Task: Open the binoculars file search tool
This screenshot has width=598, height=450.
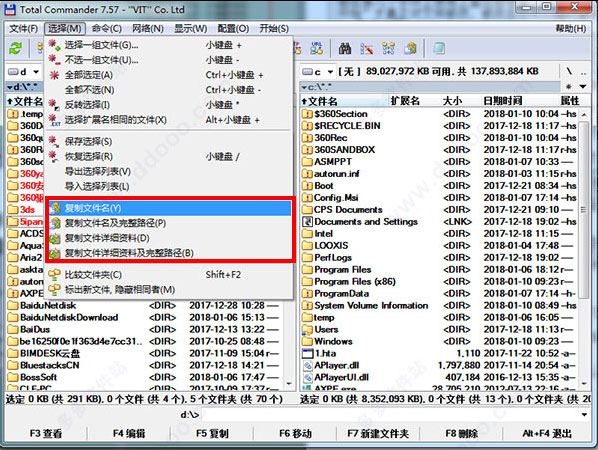Action: coord(345,49)
